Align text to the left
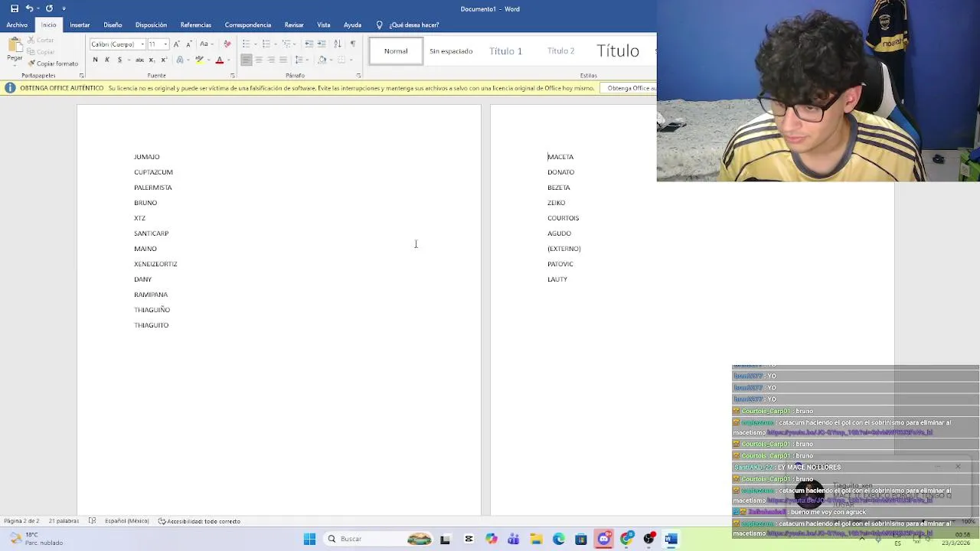Screen dimensions: 980x551 [x=247, y=60]
